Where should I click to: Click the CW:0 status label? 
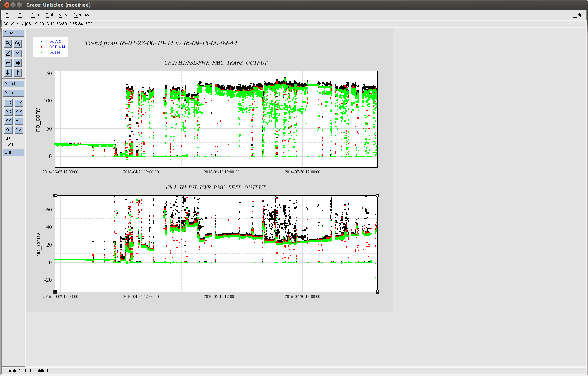click(x=9, y=145)
